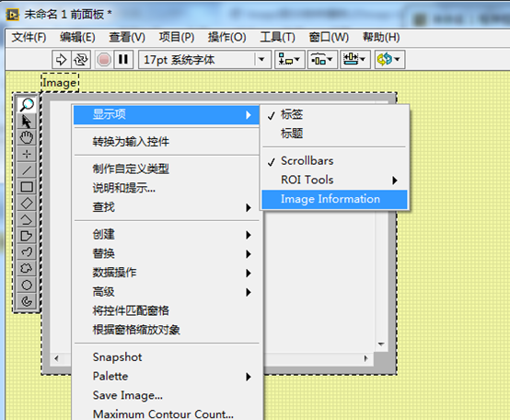Image resolution: width=510 pixels, height=420 pixels.
Task: Select the hand Pan tool
Action: pyautogui.click(x=27, y=137)
